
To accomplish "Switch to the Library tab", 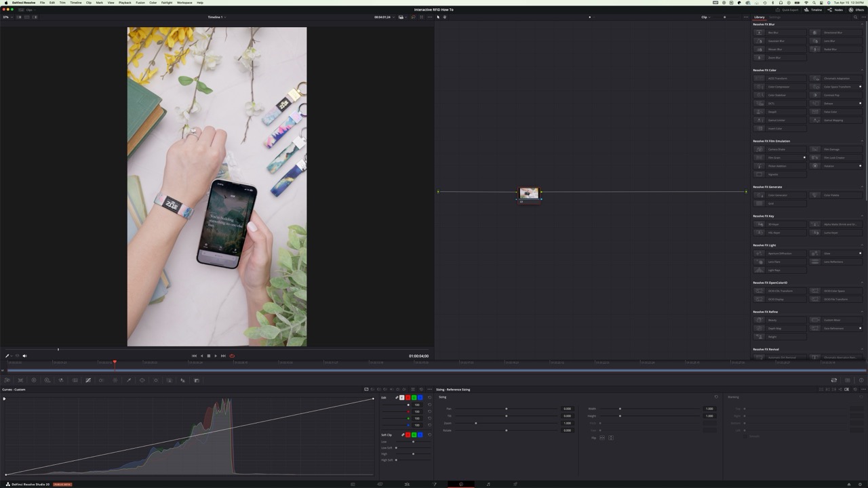I will point(759,17).
